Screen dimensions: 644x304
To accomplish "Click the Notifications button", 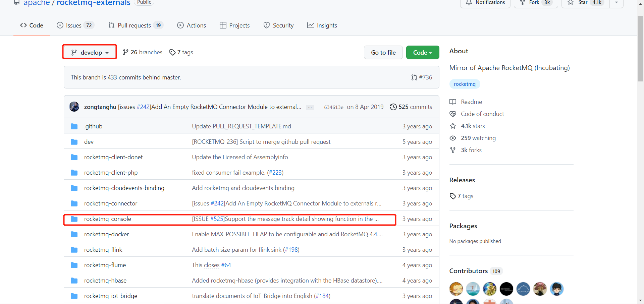I will pos(485,3).
